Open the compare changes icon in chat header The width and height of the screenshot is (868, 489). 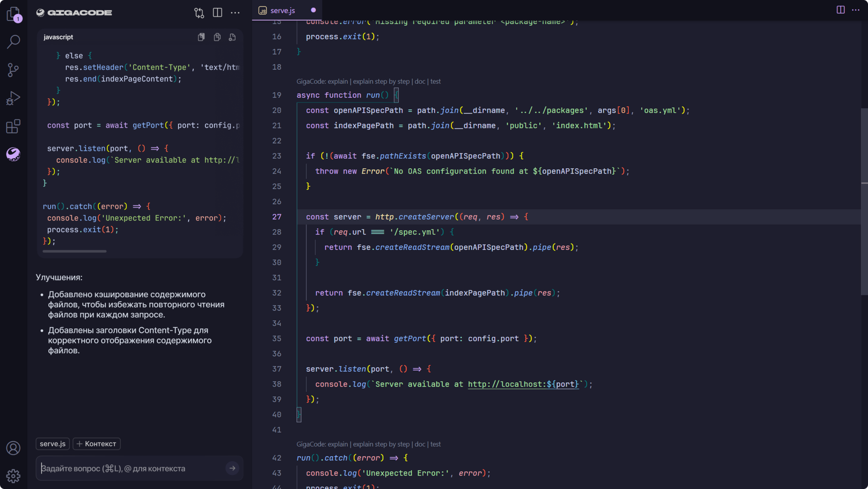pos(199,12)
